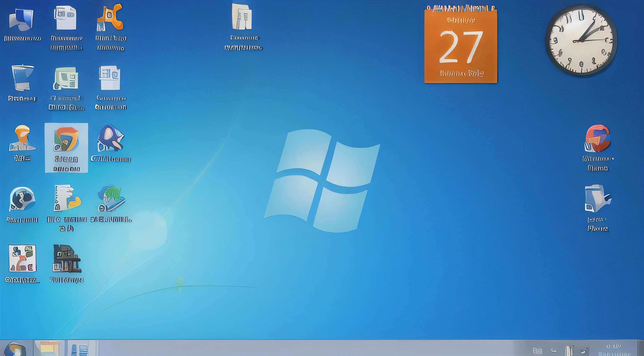
Task: Open the orange X-shaped application shortcut
Action: pyautogui.click(x=110, y=17)
